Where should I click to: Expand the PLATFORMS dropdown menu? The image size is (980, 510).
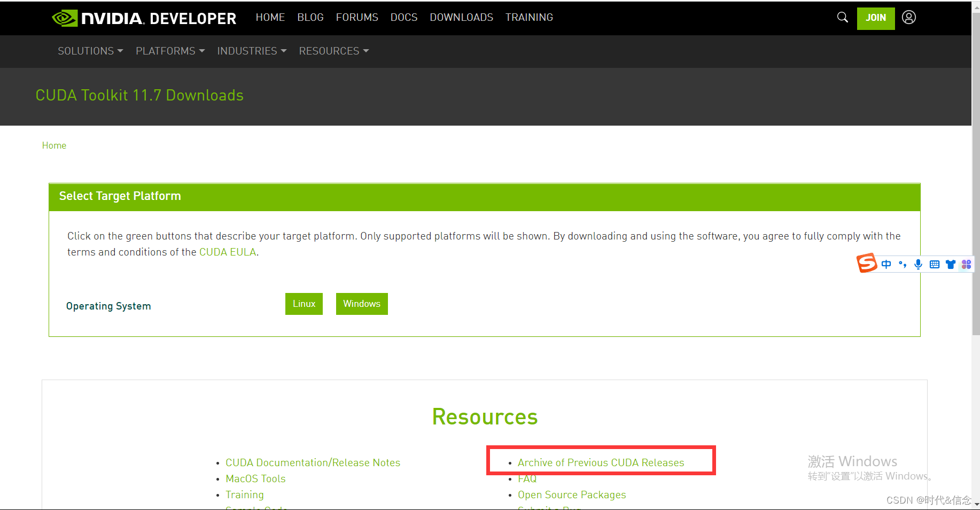point(170,51)
